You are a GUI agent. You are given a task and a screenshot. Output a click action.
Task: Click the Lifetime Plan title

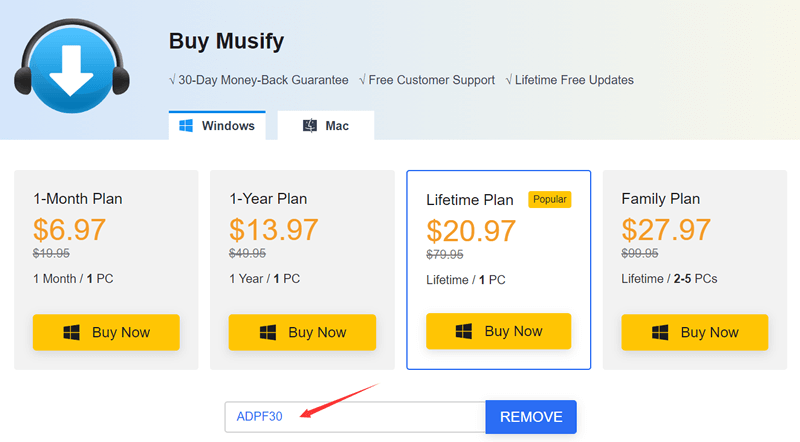(469, 200)
